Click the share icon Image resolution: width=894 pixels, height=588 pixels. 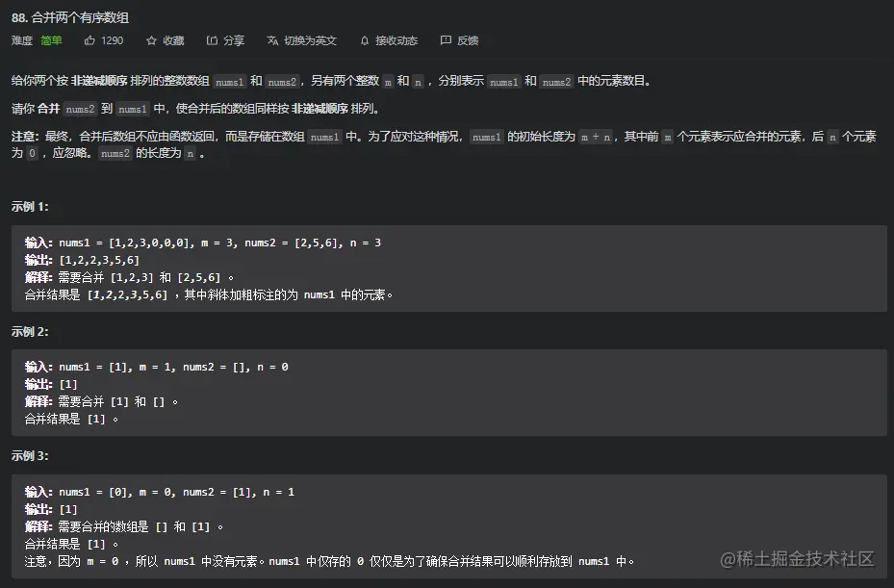212,40
